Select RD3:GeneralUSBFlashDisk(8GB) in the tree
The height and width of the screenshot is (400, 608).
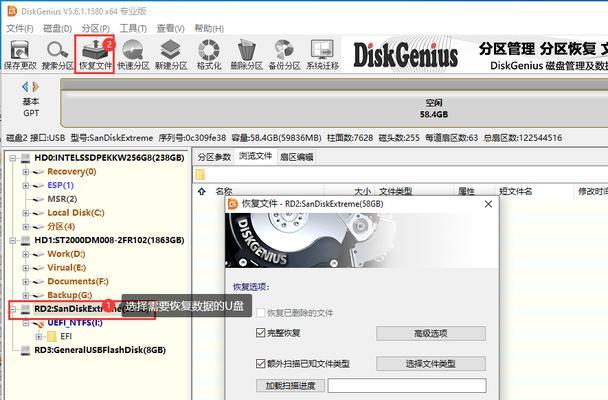click(100, 350)
